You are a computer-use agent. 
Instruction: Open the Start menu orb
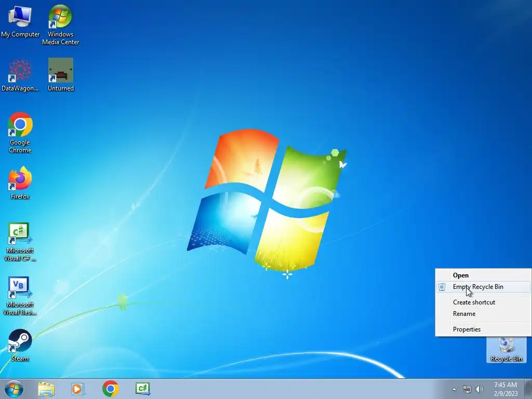(14, 389)
